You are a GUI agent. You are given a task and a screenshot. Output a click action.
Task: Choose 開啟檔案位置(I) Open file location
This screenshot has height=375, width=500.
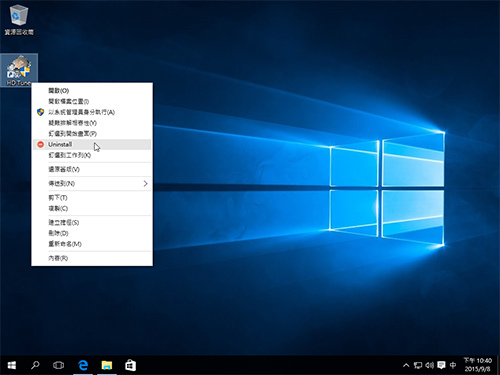pyautogui.click(x=92, y=101)
